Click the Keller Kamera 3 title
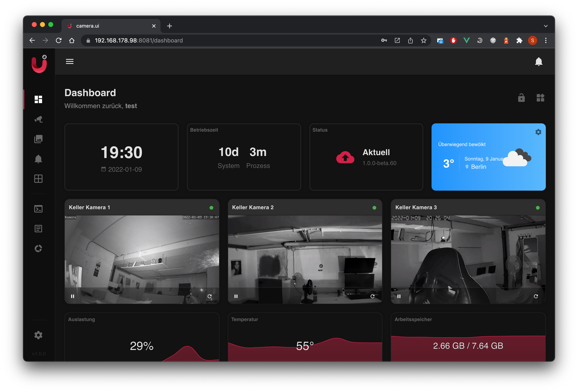This screenshot has height=392, width=578. 416,207
